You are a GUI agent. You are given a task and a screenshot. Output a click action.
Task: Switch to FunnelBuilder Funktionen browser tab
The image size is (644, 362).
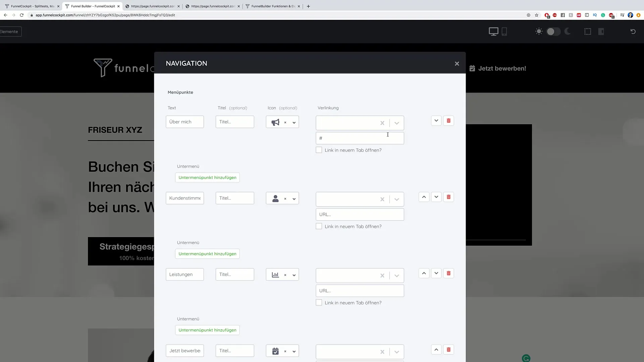coord(273,6)
